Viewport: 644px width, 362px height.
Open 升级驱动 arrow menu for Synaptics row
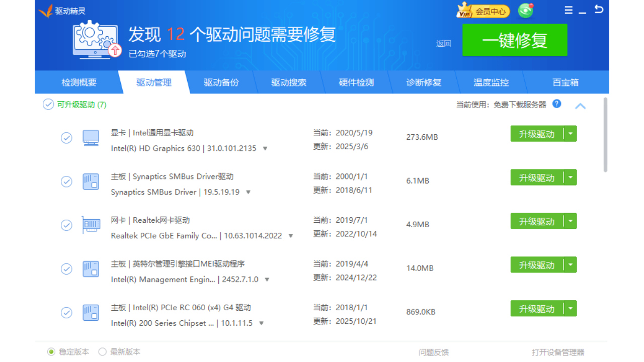pos(570,177)
